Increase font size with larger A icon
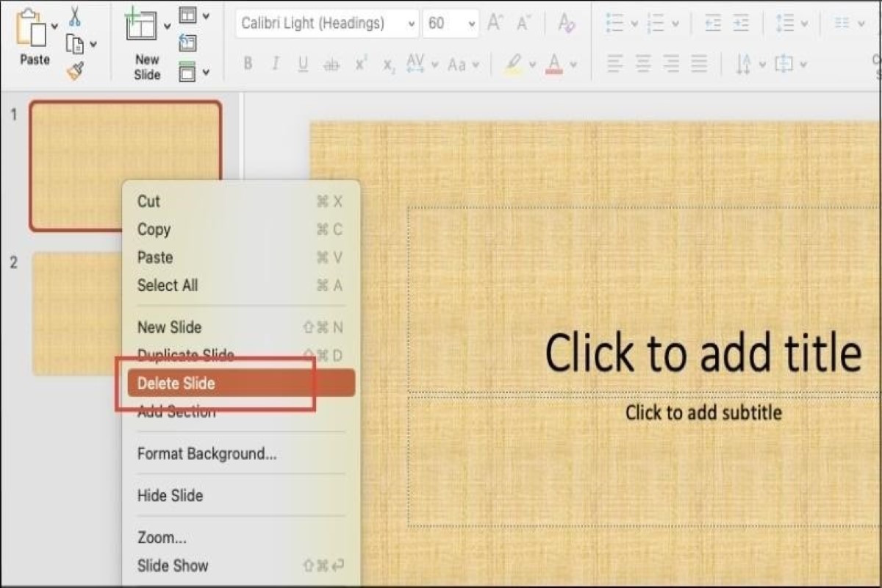 pyautogui.click(x=495, y=23)
